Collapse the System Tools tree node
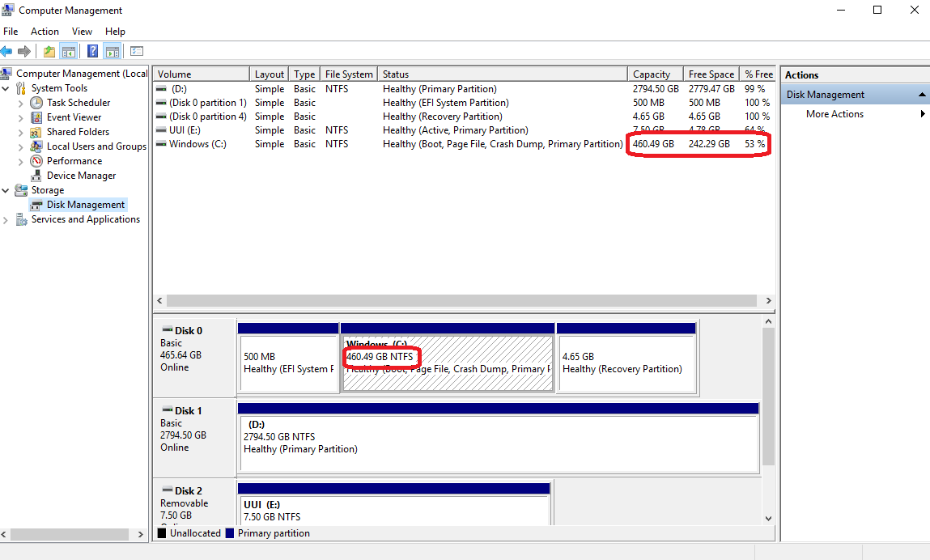The width and height of the screenshot is (930, 560). [6, 87]
